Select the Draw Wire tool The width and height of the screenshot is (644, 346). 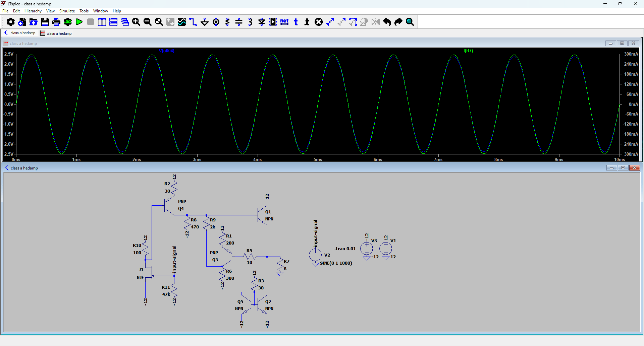click(193, 22)
